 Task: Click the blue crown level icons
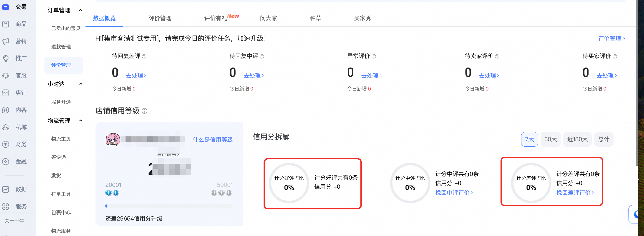coord(112,193)
